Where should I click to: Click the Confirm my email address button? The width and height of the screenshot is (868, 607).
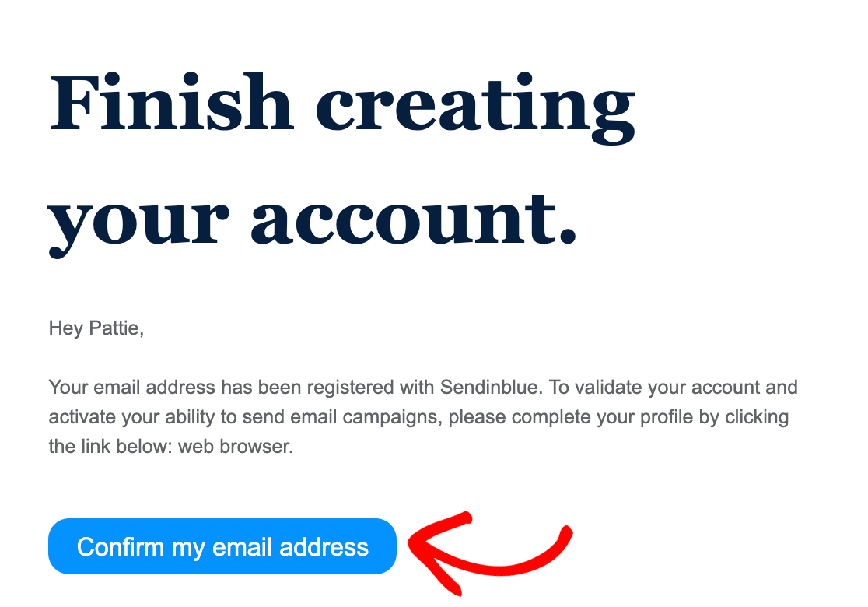222,546
